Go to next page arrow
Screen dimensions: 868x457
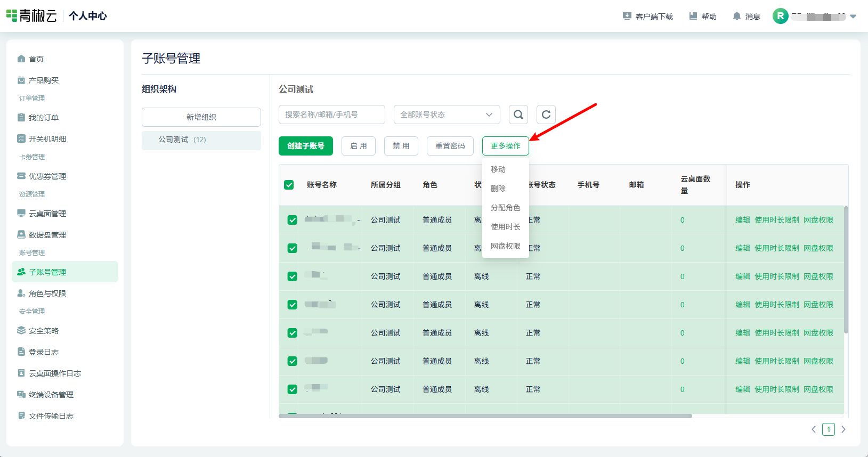pos(843,429)
